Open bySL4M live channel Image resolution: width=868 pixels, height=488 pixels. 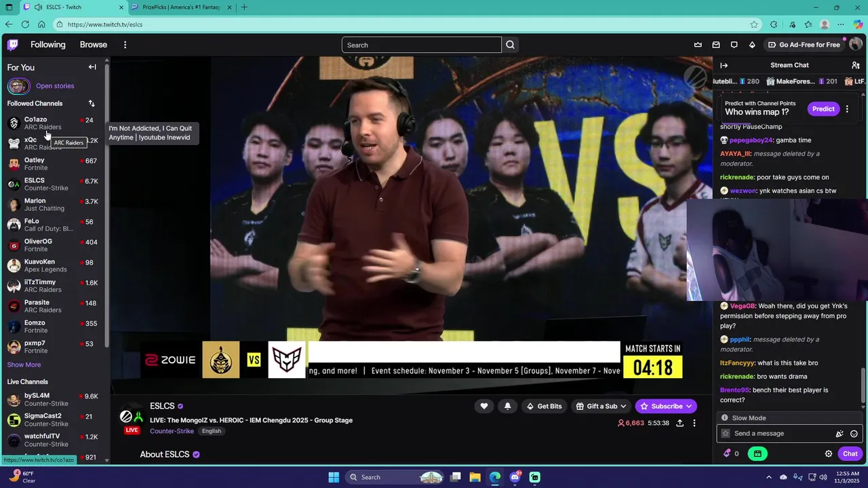point(53,399)
